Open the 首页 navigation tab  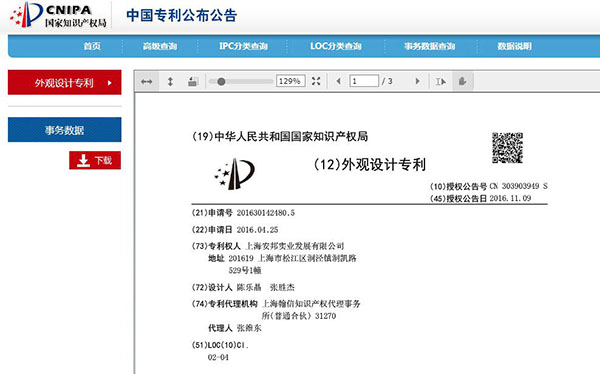92,46
